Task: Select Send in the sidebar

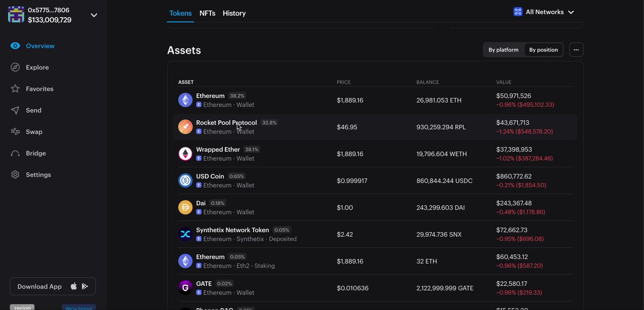Action: 33,110
